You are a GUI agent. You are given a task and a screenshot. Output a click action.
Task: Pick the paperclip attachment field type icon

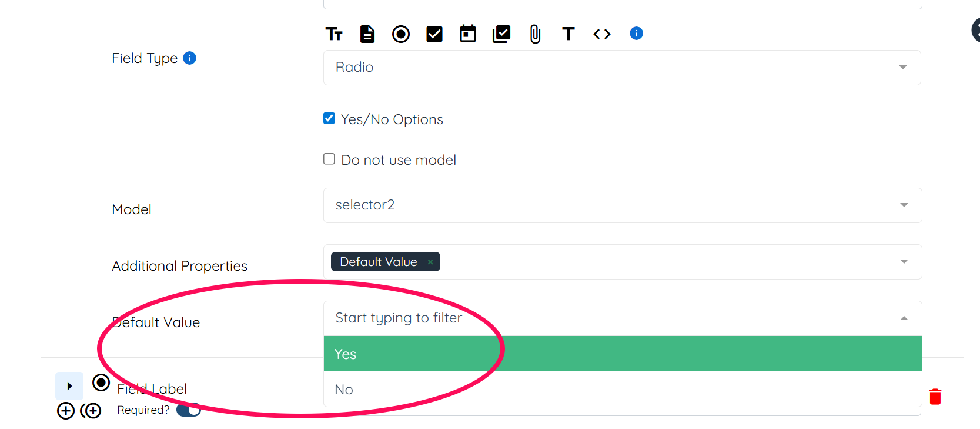(535, 34)
